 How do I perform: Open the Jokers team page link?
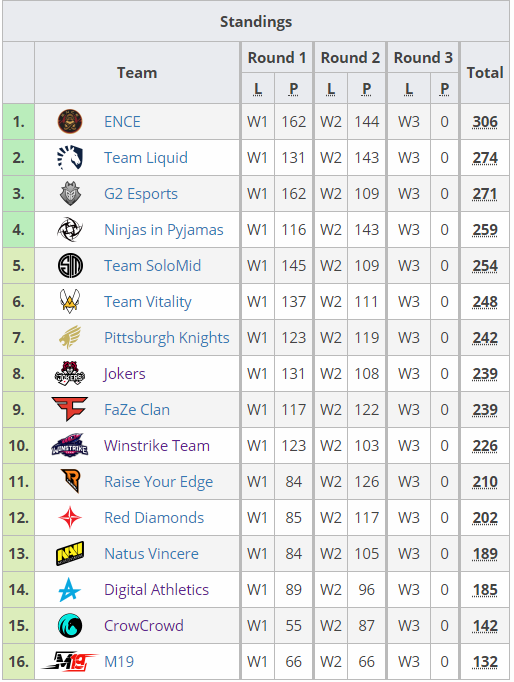tap(124, 374)
